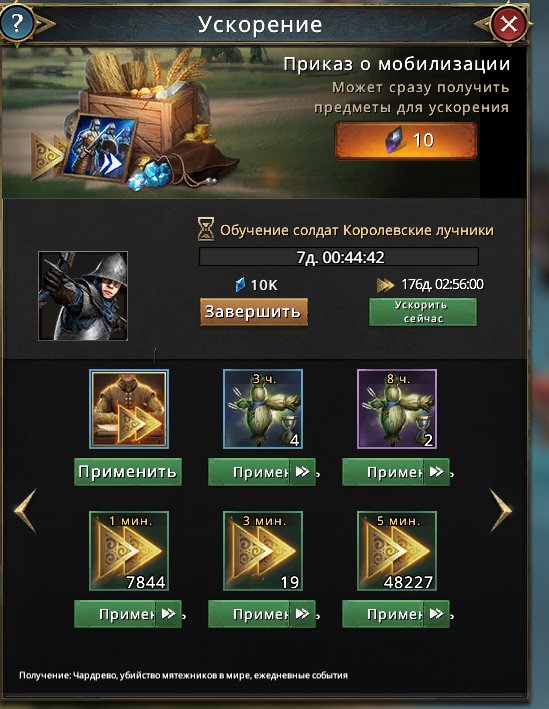The height and width of the screenshot is (709, 549).
Task: Click the green Ускорить сейчас button
Action: (423, 312)
